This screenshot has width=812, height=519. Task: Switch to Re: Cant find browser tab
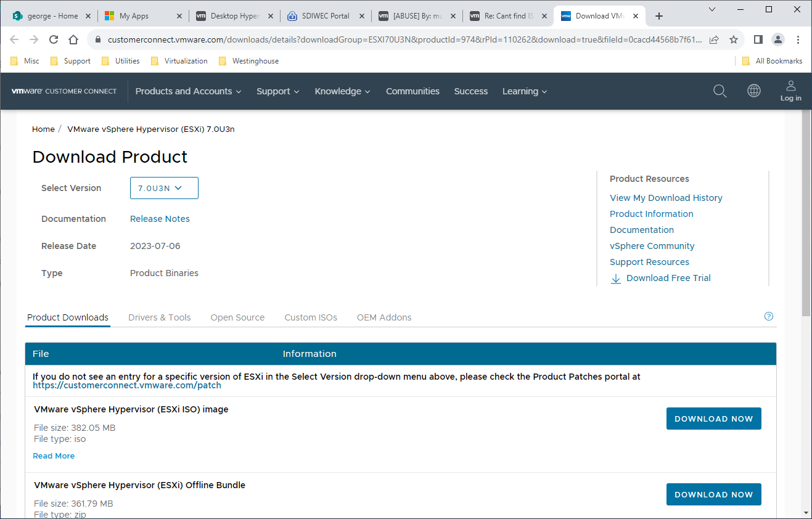(x=508, y=16)
